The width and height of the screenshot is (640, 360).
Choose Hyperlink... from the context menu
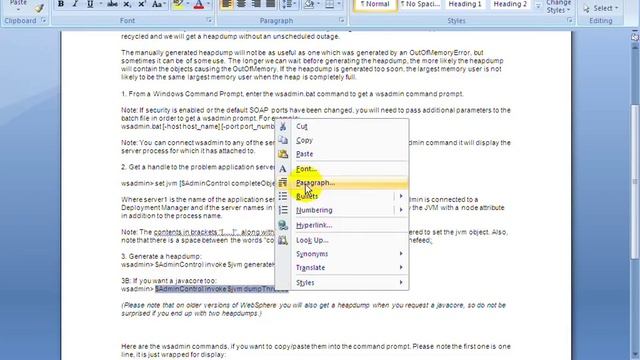pyautogui.click(x=342, y=225)
